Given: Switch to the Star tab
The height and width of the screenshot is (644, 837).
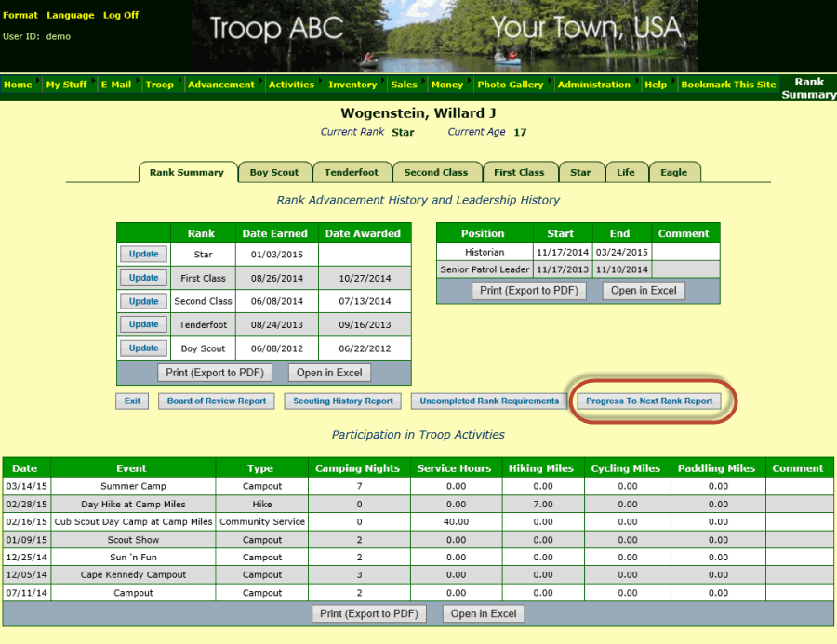Looking at the screenshot, I should (x=580, y=172).
